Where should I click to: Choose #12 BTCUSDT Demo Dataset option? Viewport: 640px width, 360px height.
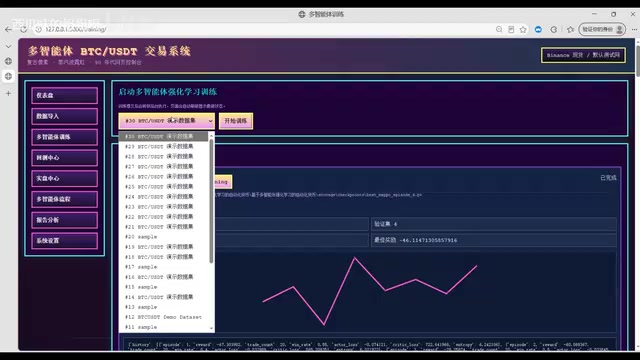click(163, 317)
